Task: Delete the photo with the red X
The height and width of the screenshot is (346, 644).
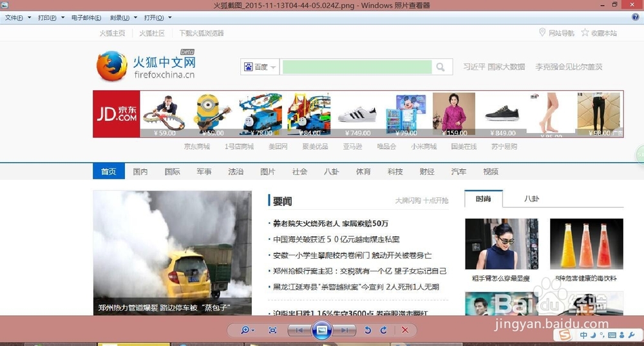Action: tap(405, 330)
